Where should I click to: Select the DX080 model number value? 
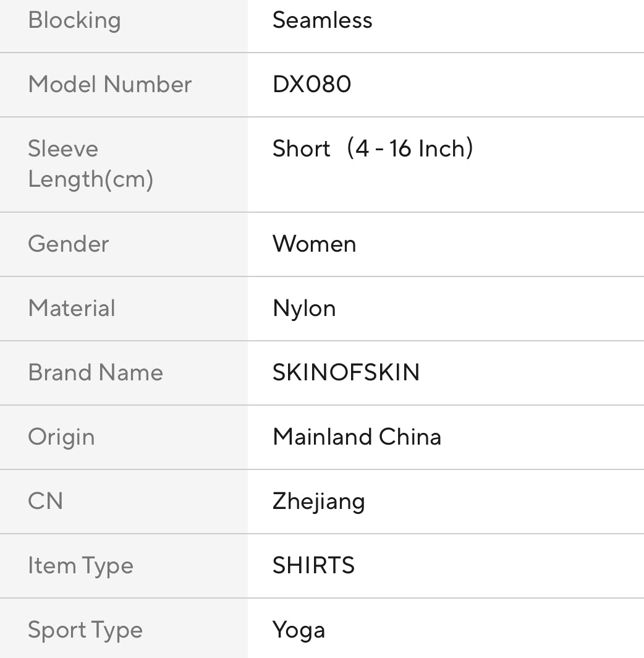(311, 85)
